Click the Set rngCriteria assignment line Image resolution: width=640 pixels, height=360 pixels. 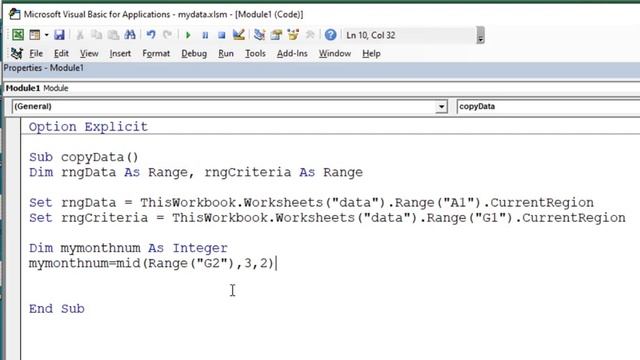[327, 218]
